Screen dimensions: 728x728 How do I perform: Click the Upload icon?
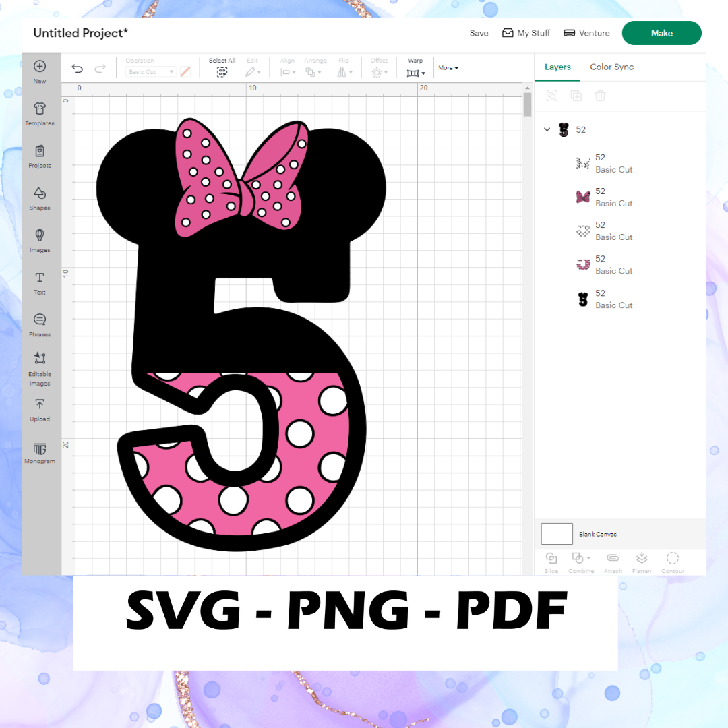coord(40,404)
